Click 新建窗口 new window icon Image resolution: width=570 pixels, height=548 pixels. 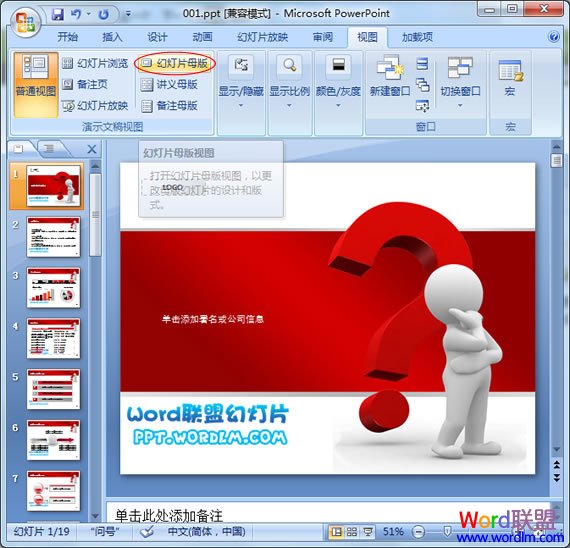390,76
